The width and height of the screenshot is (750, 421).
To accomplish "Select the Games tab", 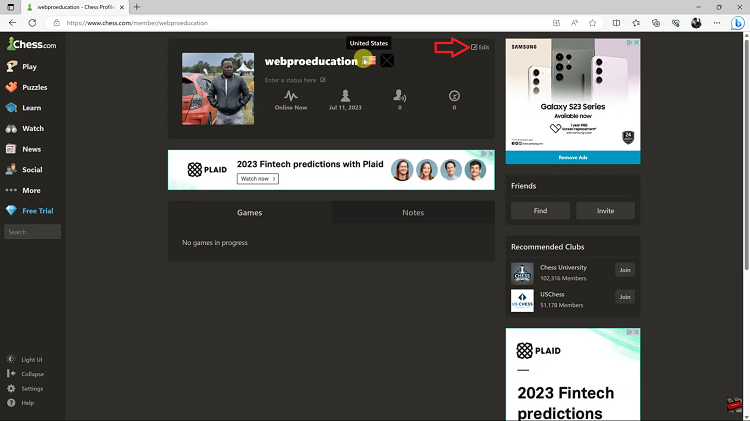I will pyautogui.click(x=249, y=212).
